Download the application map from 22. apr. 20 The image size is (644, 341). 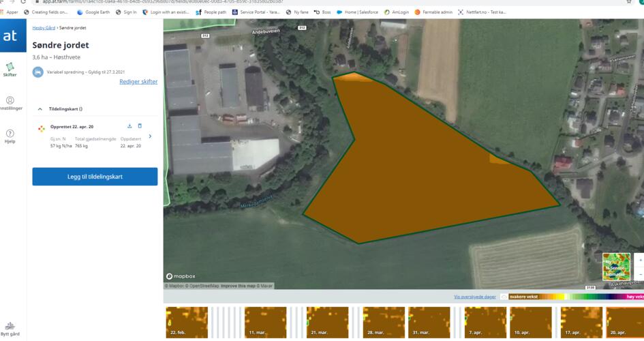(129, 126)
